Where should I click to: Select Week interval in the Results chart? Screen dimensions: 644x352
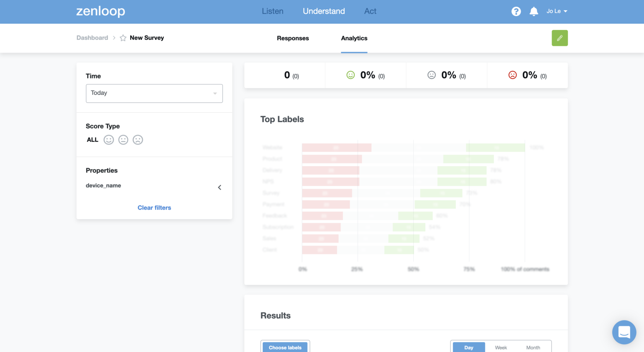(501, 347)
